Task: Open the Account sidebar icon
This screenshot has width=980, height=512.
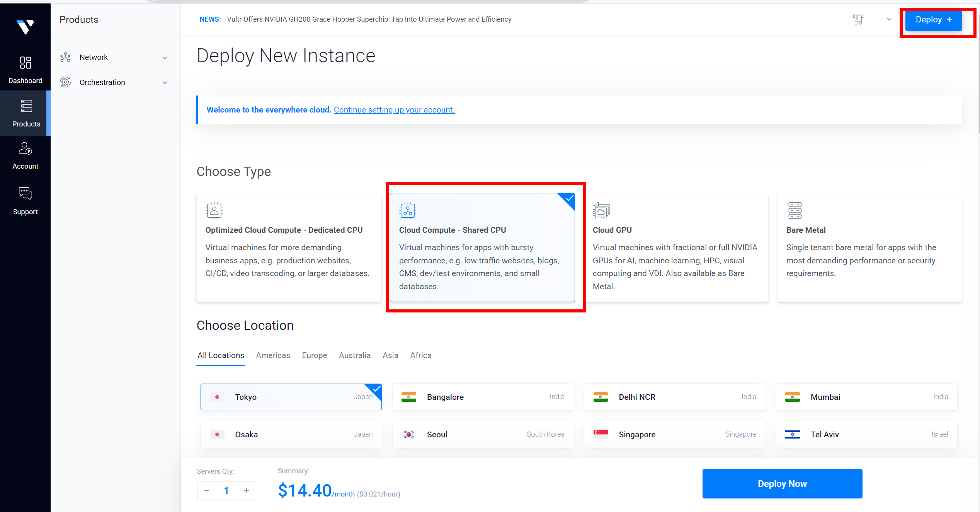Action: tap(25, 148)
